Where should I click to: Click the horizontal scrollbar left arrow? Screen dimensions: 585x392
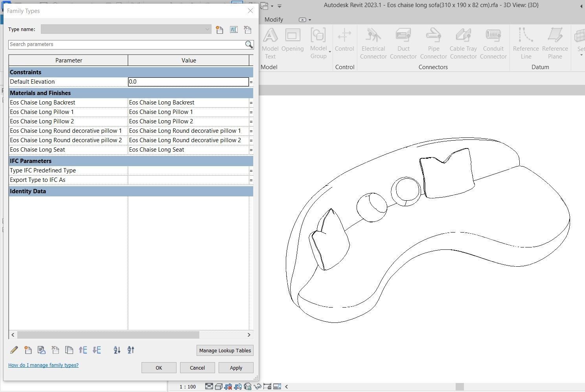pos(13,335)
